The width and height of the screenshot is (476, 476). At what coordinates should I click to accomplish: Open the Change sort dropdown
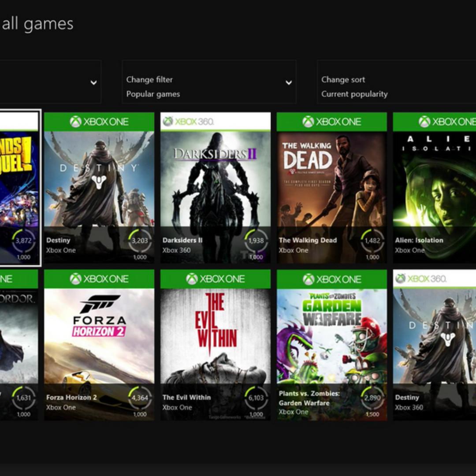397,82
